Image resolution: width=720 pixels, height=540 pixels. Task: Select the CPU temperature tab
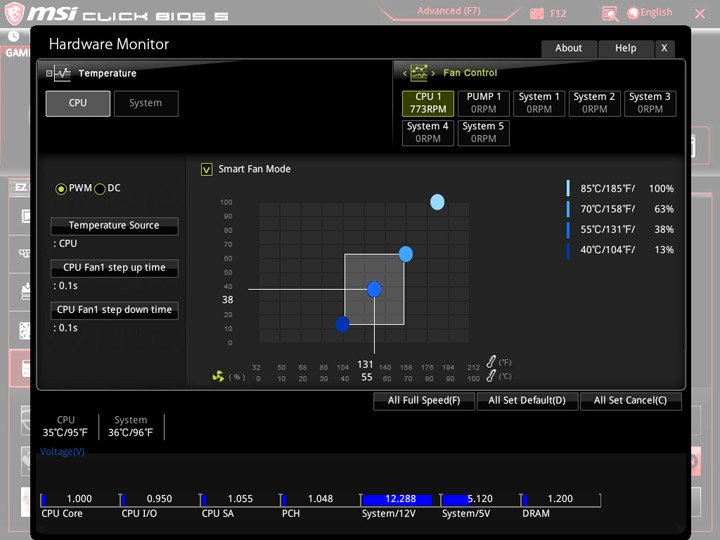point(78,103)
